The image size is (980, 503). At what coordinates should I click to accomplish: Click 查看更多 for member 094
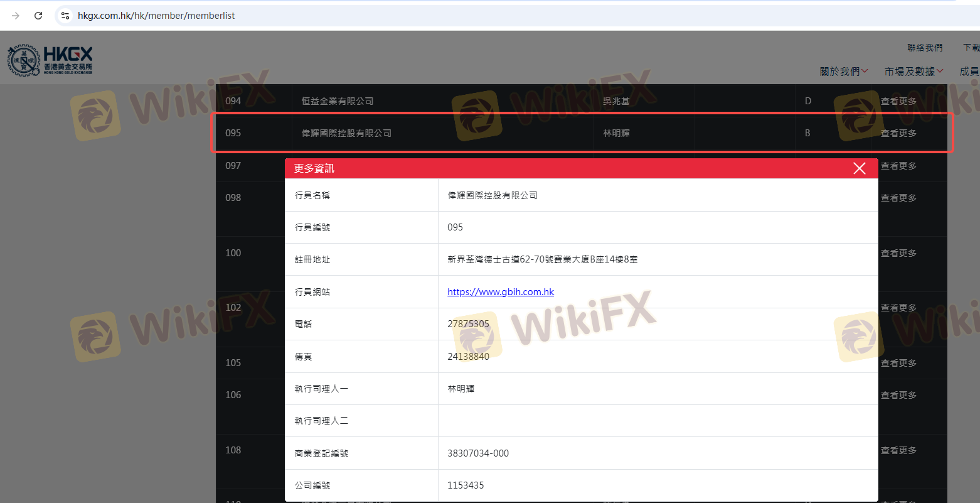click(x=898, y=101)
